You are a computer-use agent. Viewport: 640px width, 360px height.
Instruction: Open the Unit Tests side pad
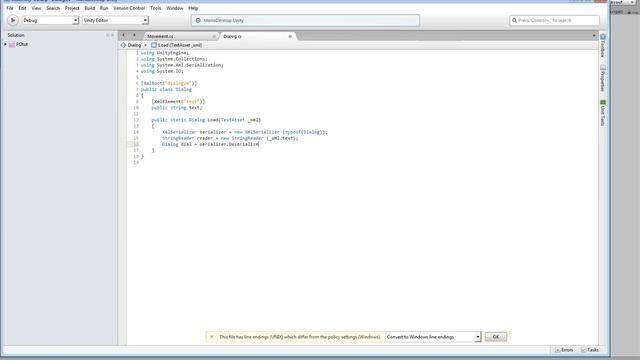click(x=603, y=113)
